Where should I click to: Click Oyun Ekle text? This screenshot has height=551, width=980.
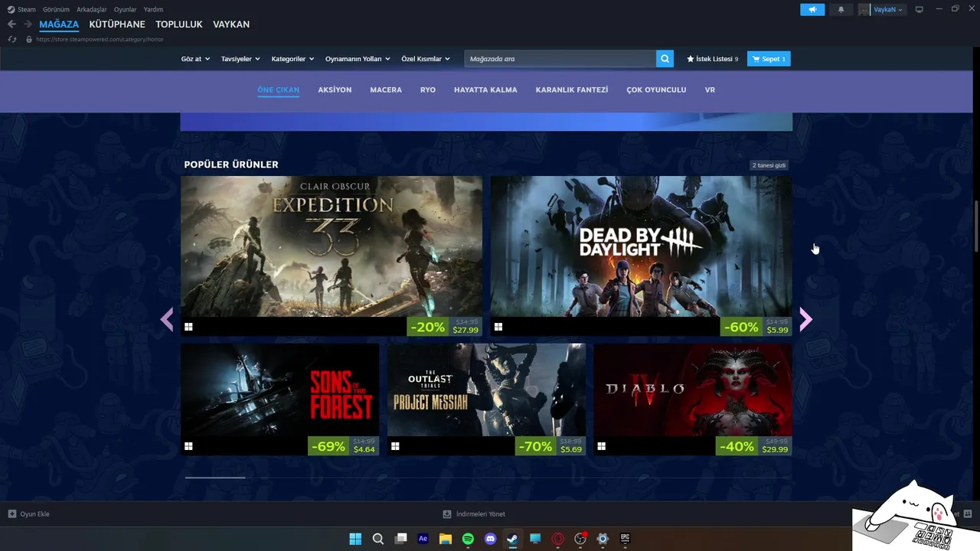(35, 514)
